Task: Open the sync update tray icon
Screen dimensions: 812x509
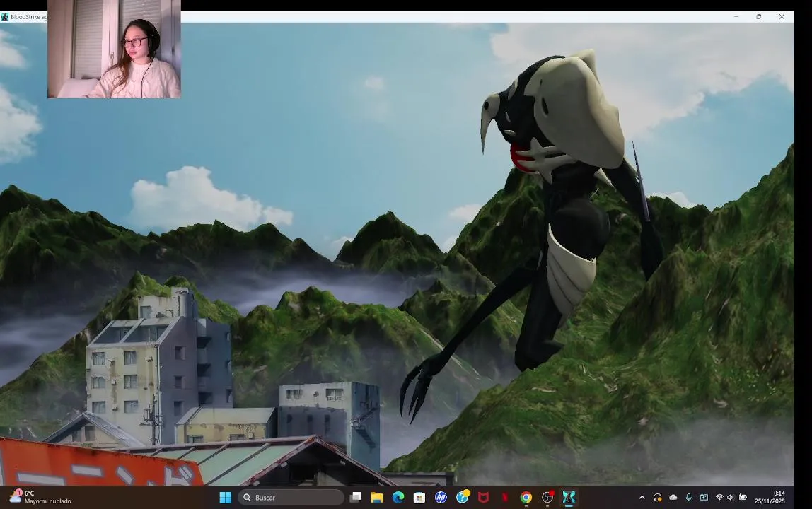Action: pyautogui.click(x=658, y=498)
